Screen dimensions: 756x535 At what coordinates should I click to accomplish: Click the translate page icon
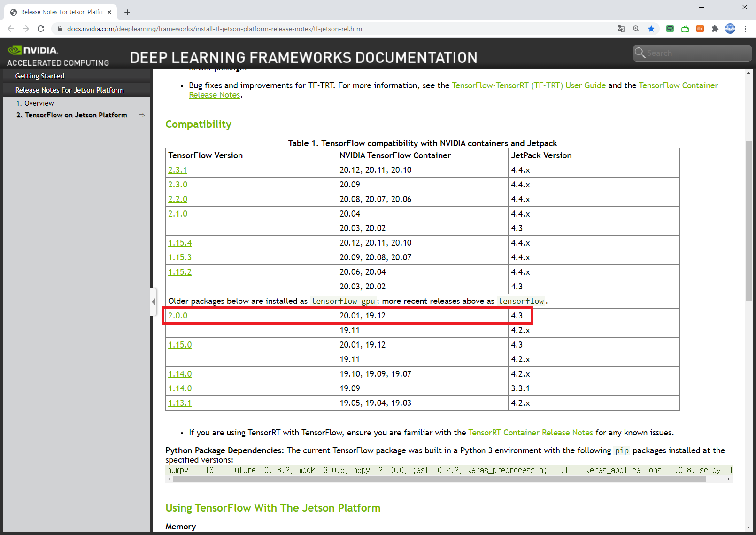click(621, 29)
